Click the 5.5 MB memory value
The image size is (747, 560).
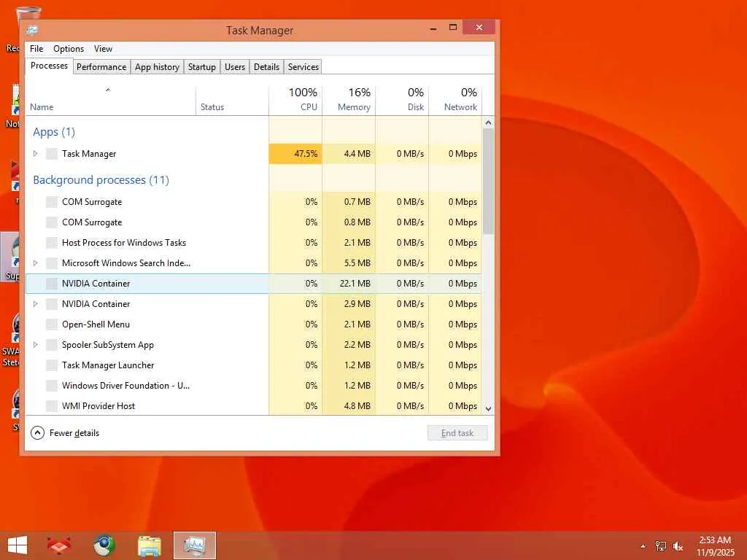[x=357, y=263]
